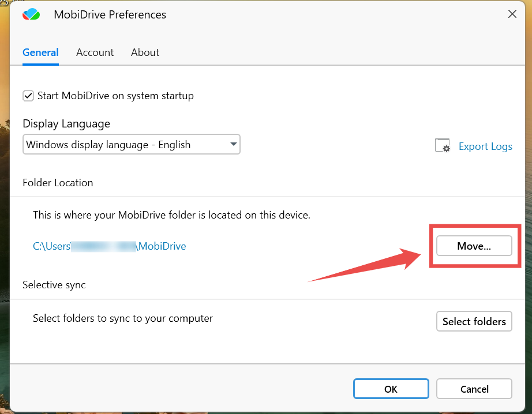Click the Selective sync section heading
Viewport: 532px width, 414px height.
click(x=54, y=285)
